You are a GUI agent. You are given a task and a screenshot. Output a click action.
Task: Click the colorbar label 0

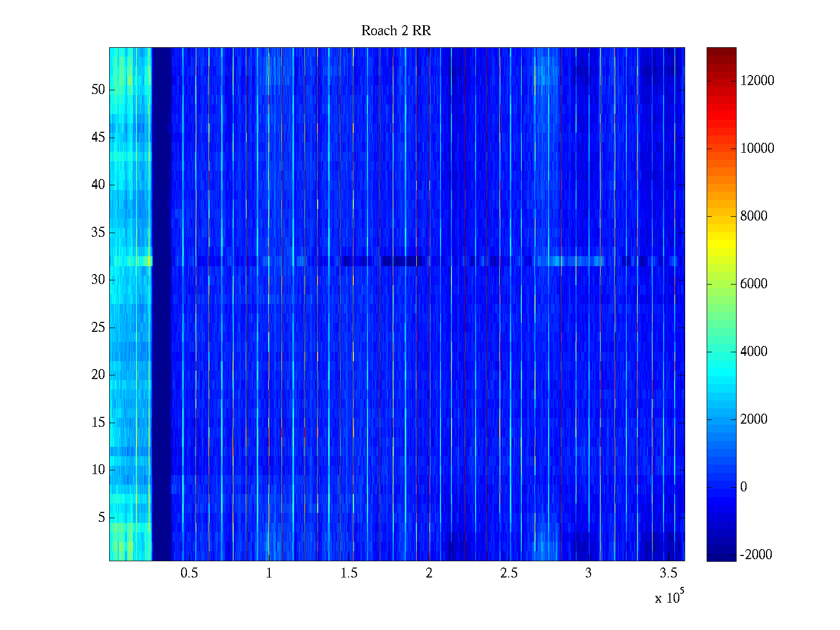point(743,487)
